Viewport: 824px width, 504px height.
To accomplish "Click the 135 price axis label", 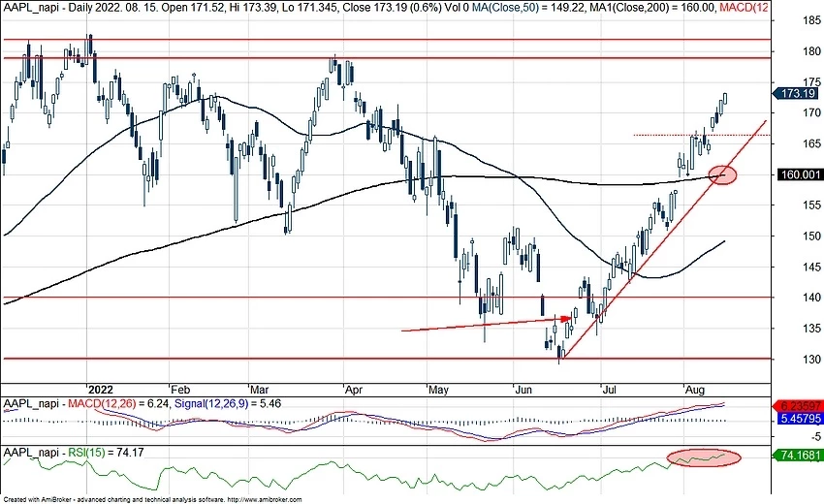I will [x=812, y=329].
